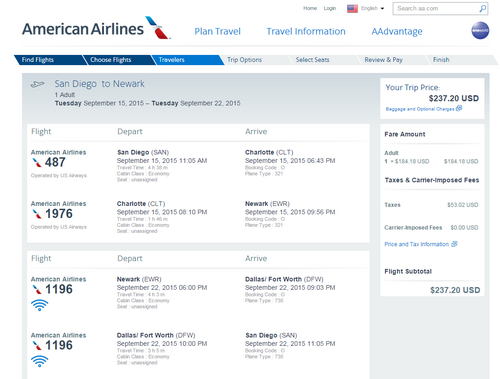Click the search magnifier icon
This screenshot has width=500, height=379.
click(482, 9)
